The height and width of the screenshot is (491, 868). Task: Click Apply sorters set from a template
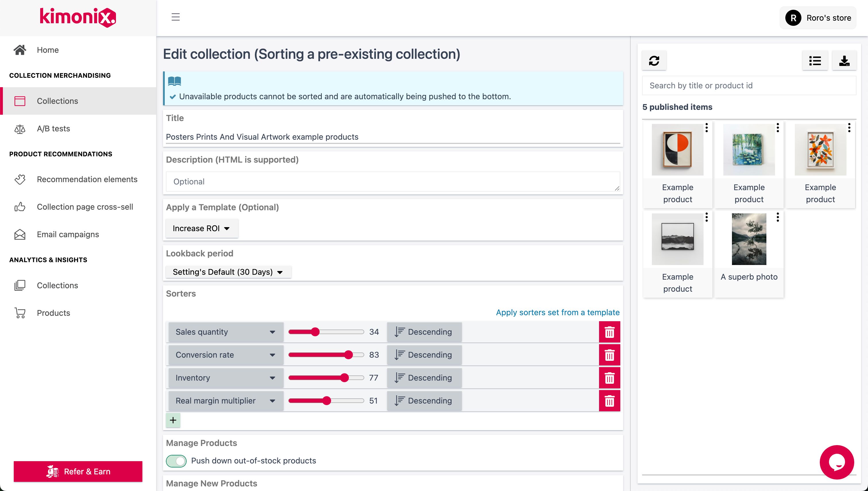pos(557,312)
